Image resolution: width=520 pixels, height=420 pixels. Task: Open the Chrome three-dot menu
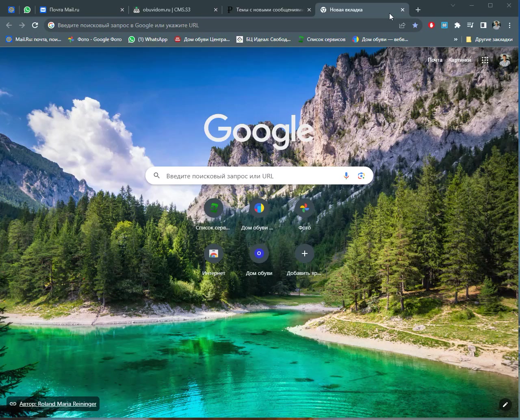509,25
